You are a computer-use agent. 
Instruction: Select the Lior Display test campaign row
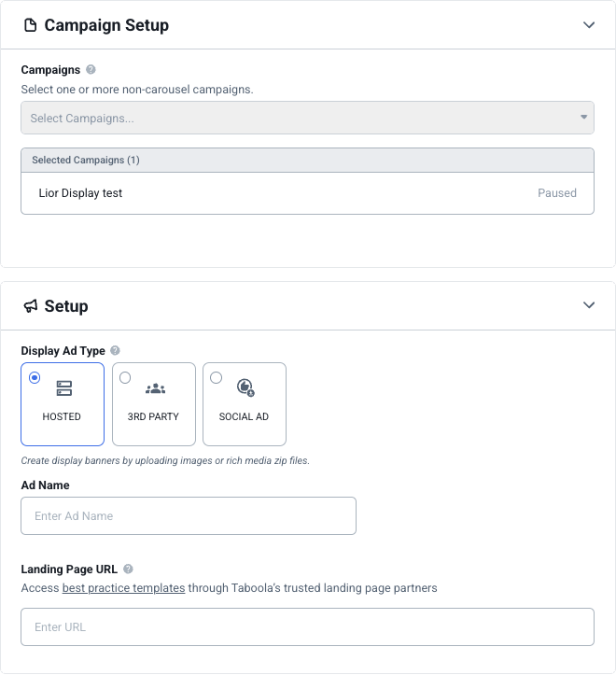point(307,193)
